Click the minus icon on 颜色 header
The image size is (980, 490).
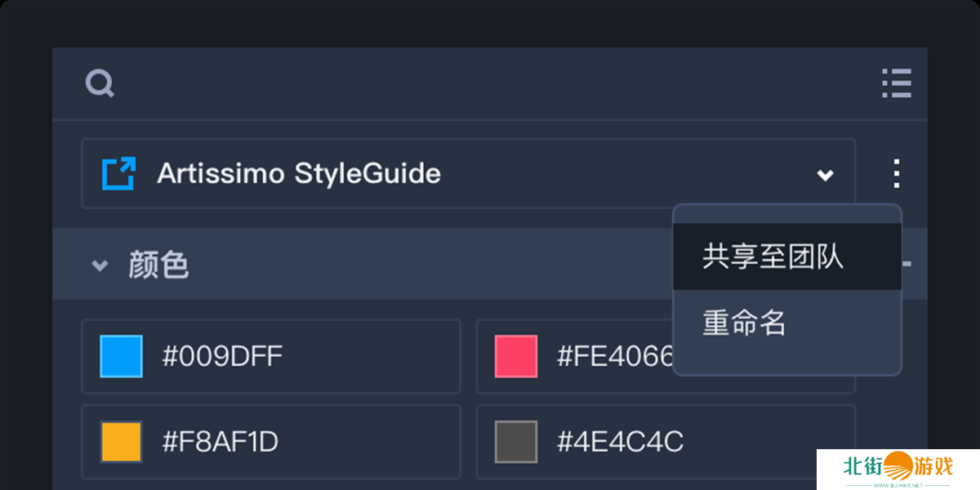pos(906,264)
